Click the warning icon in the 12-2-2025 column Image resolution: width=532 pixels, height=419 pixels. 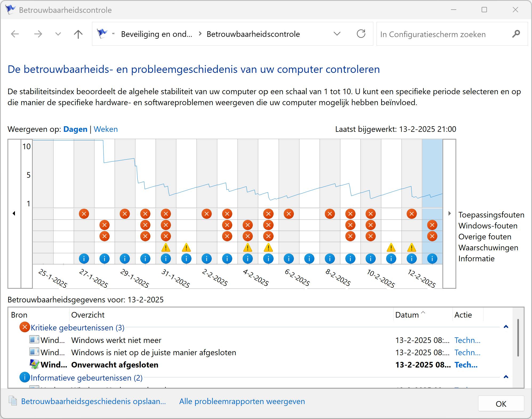[x=411, y=247]
